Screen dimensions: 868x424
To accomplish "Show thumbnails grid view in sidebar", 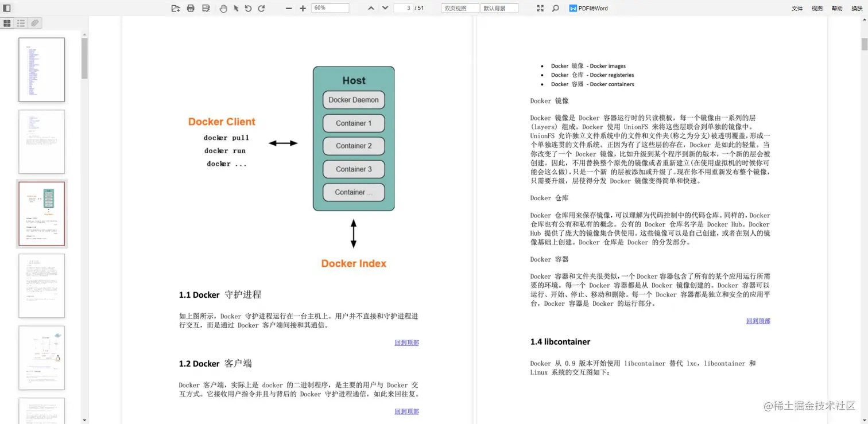I will (7, 23).
